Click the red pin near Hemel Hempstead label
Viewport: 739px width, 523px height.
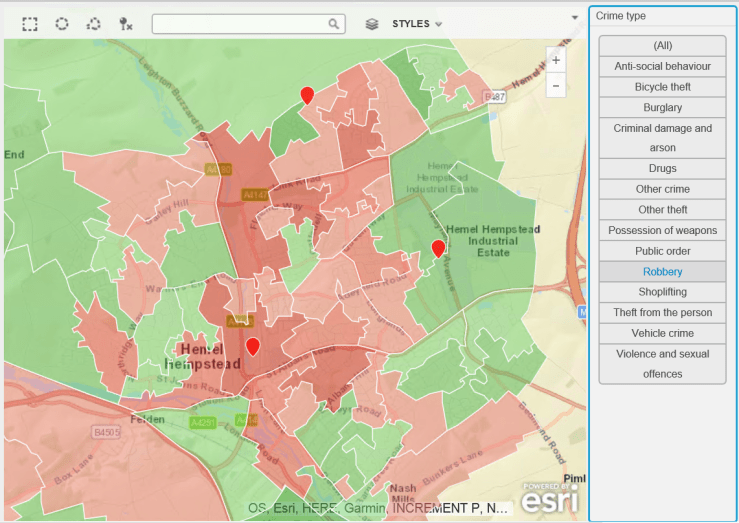253,346
